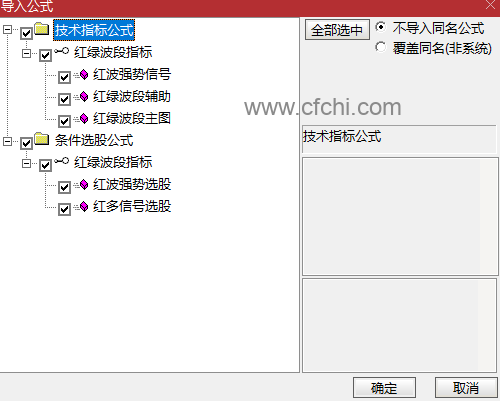Collapse the 条件选股公式 tree node
The width and height of the screenshot is (500, 401).
(7, 141)
